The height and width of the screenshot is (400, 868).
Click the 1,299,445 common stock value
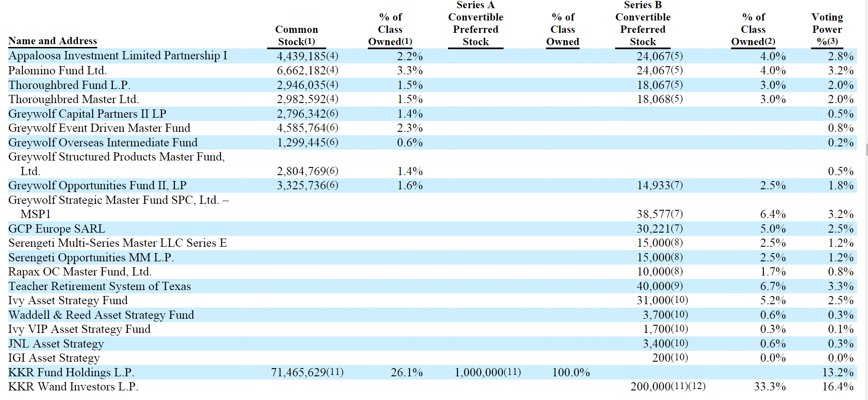[x=301, y=143]
